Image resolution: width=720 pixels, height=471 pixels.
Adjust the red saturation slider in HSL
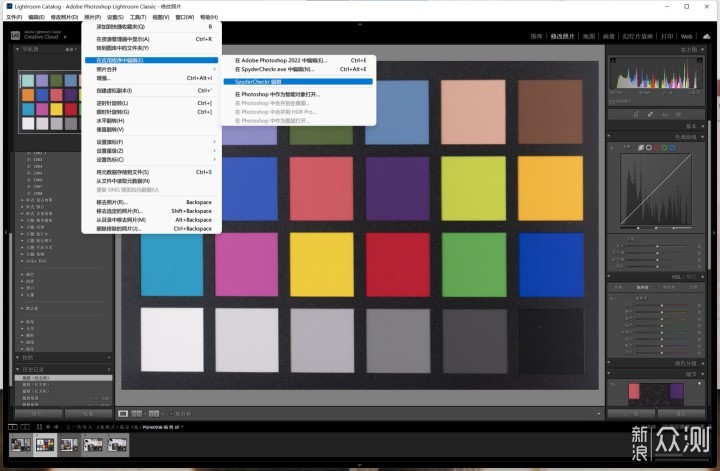tap(661, 305)
